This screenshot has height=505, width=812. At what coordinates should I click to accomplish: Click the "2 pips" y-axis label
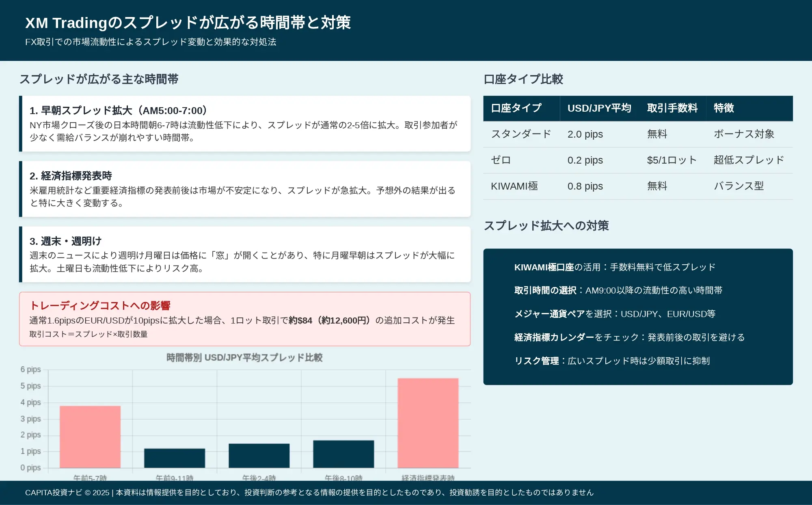[x=31, y=435]
